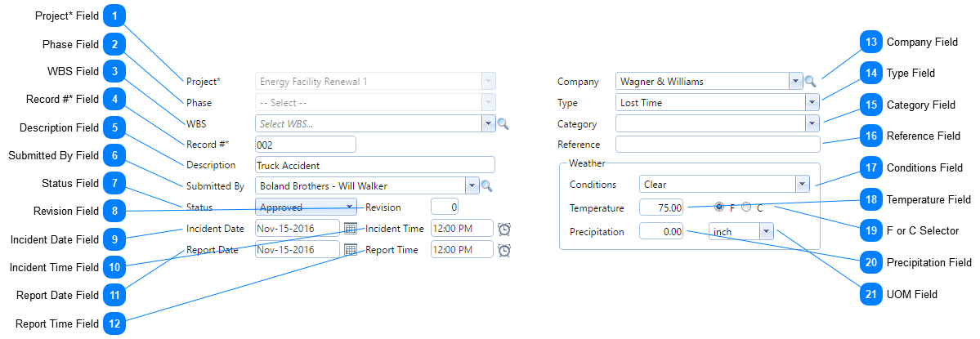980x339 pixels.
Task: Open the precipitation unit dropdown showing inch
Action: click(x=766, y=232)
